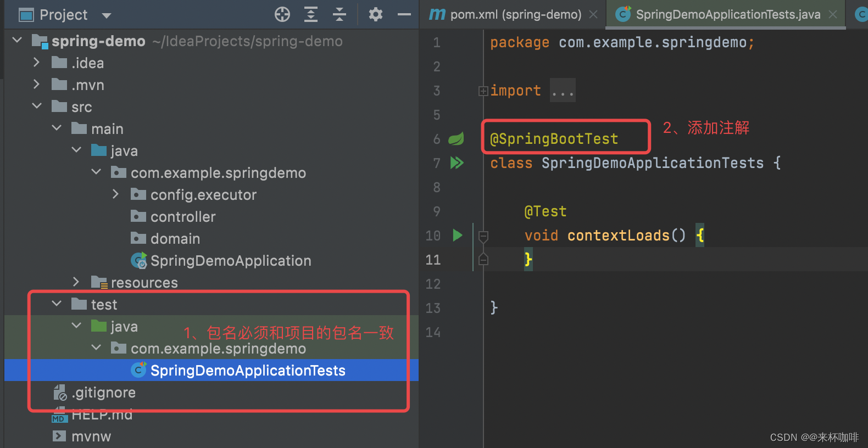Expand the .mvn folder
Screen dimensions: 868x448
[x=36, y=84]
